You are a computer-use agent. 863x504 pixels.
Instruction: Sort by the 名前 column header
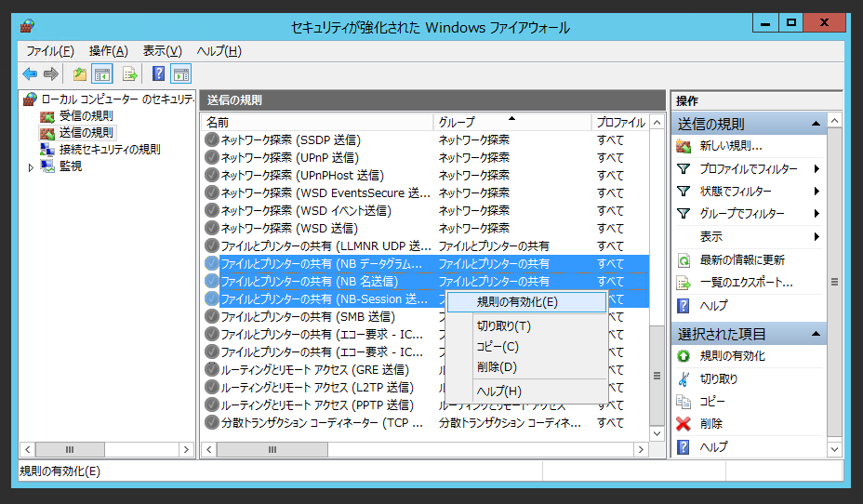[317, 122]
